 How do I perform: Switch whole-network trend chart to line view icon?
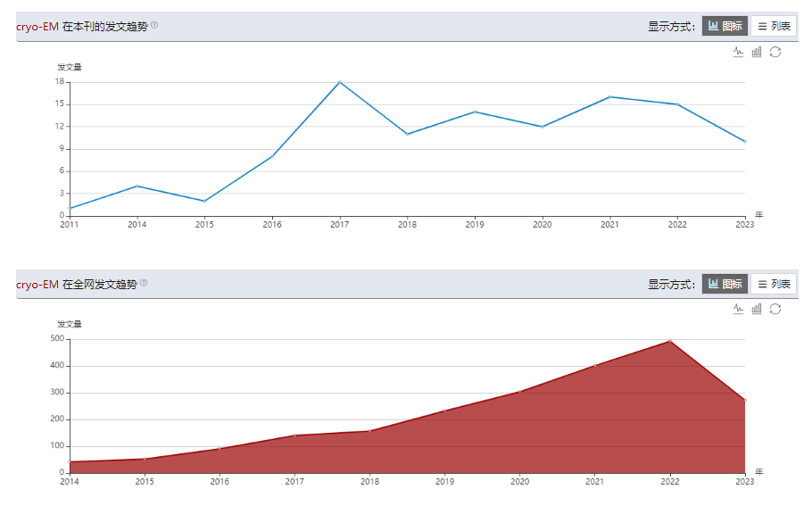[738, 309]
